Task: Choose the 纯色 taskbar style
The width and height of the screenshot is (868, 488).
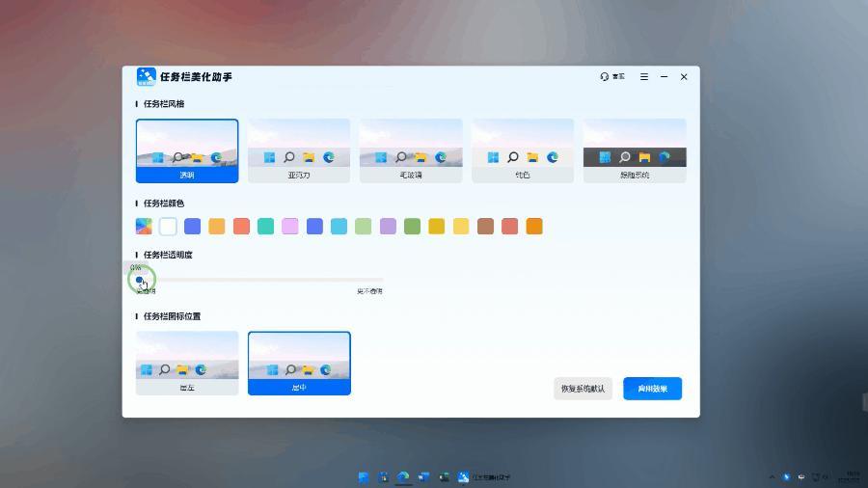Action: pos(523,150)
